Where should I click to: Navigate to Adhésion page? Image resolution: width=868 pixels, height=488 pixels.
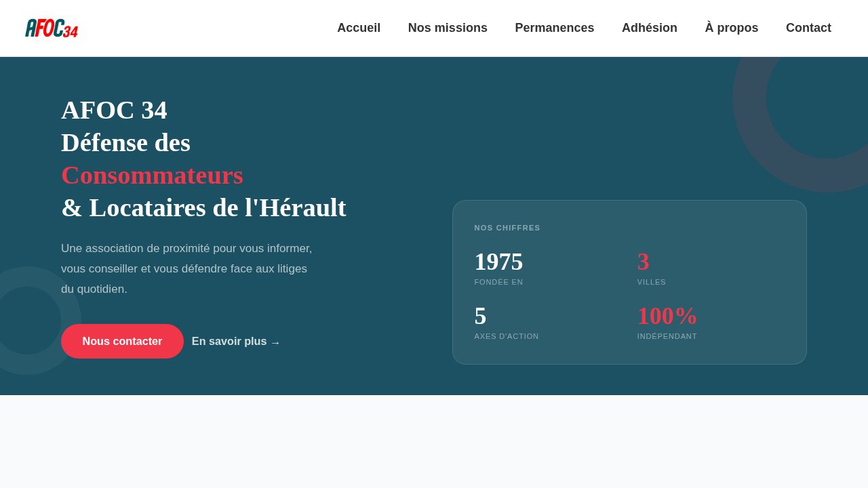650,28
